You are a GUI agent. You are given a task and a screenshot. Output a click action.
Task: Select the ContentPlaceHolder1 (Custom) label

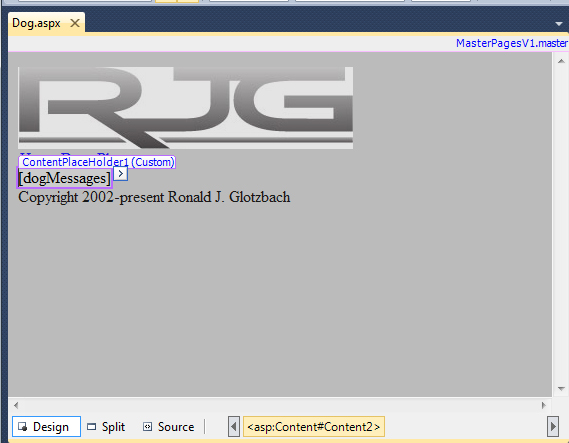97,162
